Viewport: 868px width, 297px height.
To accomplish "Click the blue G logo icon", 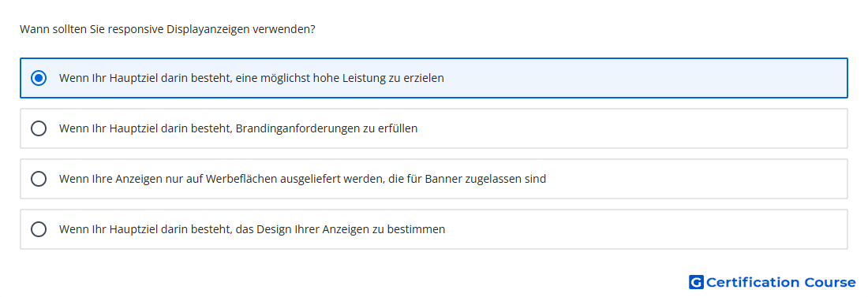I will coord(696,282).
